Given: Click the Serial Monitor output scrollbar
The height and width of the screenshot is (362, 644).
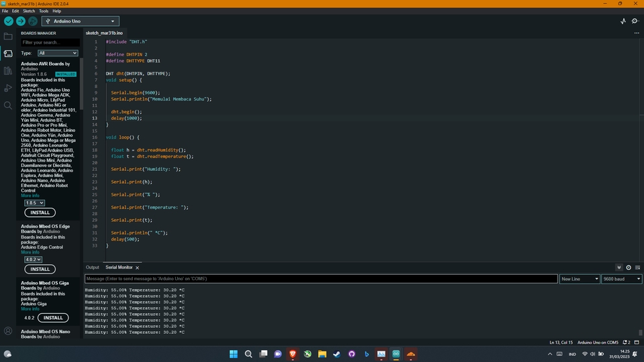Looking at the screenshot, I should click(x=640, y=333).
